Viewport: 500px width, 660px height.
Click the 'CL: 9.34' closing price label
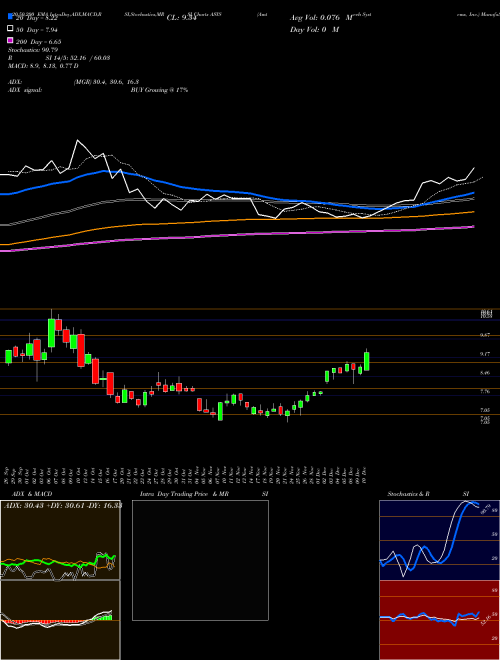coord(182,18)
